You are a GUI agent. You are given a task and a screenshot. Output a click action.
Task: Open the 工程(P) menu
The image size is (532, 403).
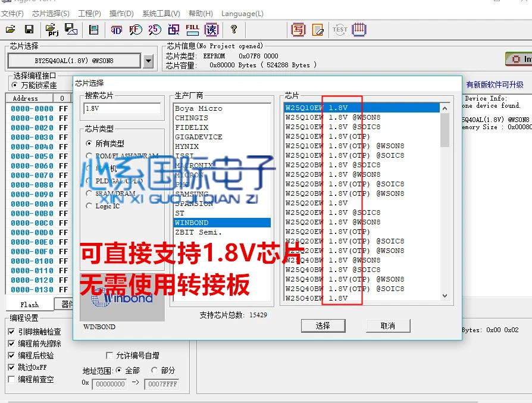tap(90, 14)
